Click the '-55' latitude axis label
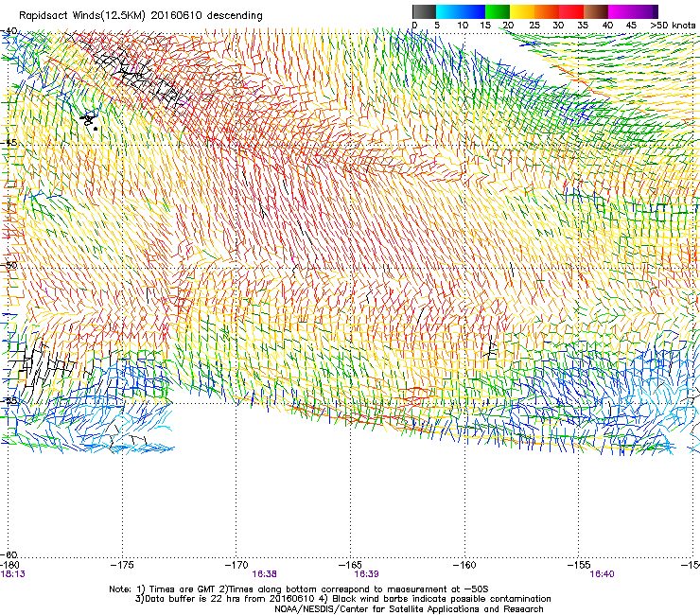 (9, 400)
